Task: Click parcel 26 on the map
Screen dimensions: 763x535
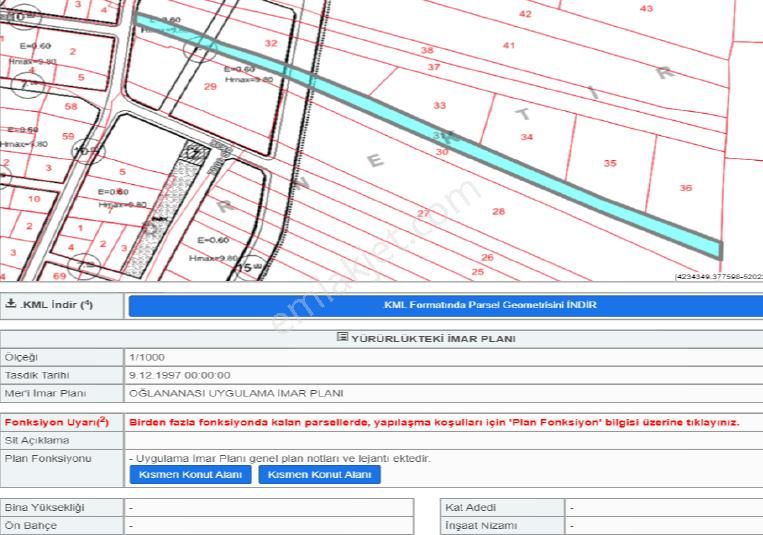Action: pyautogui.click(x=488, y=257)
